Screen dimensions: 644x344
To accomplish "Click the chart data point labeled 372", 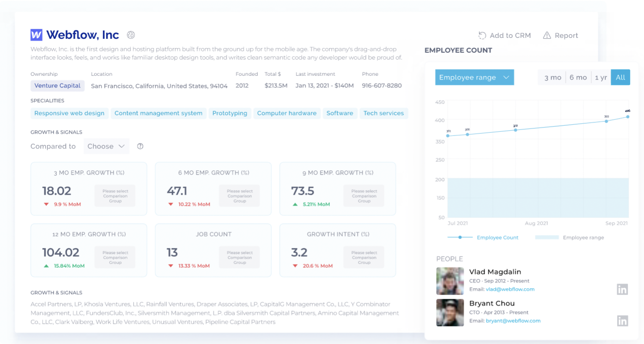I will [516, 130].
